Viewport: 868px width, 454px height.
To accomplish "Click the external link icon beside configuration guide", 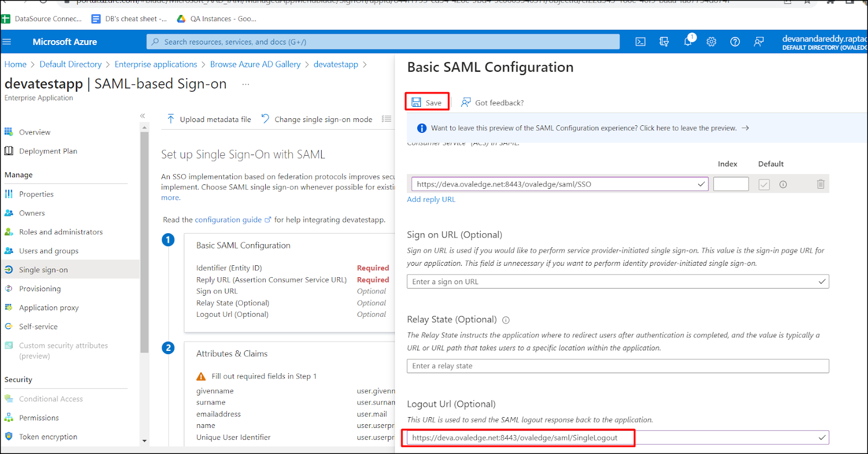I will [267, 220].
